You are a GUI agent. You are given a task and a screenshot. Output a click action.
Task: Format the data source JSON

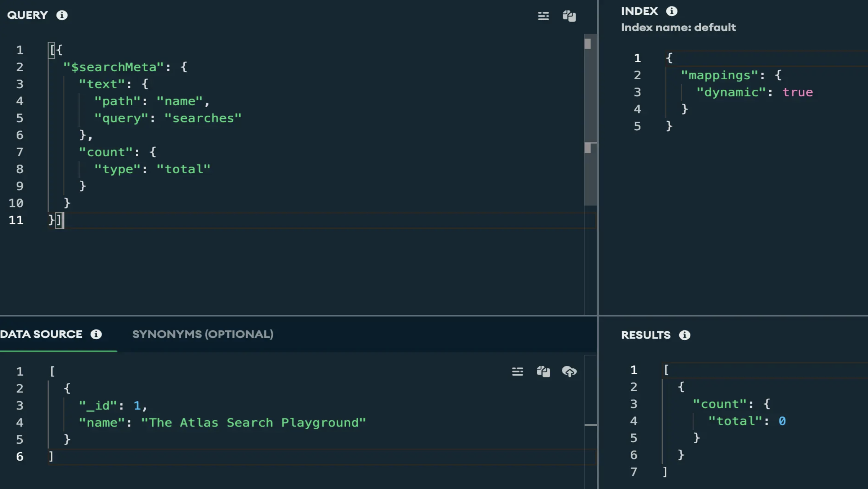click(x=518, y=371)
